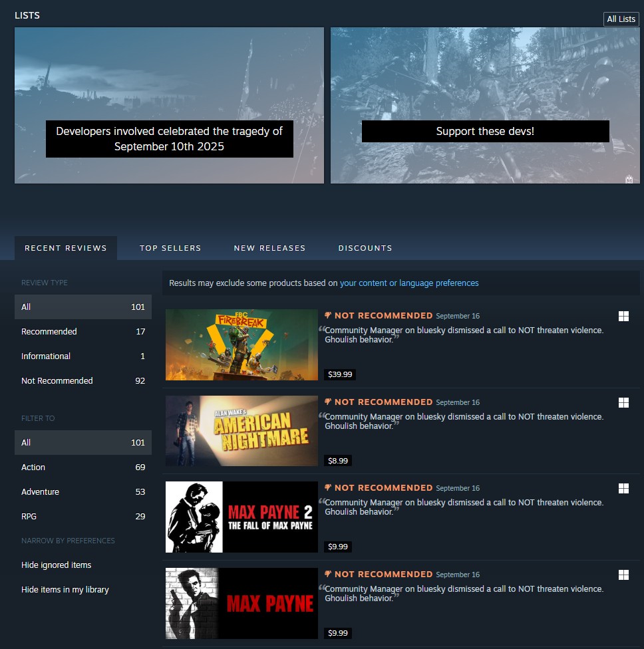This screenshot has width=644, height=649.
Task: Open the grid options icon on FBC Firebreak review
Action: pos(623,316)
